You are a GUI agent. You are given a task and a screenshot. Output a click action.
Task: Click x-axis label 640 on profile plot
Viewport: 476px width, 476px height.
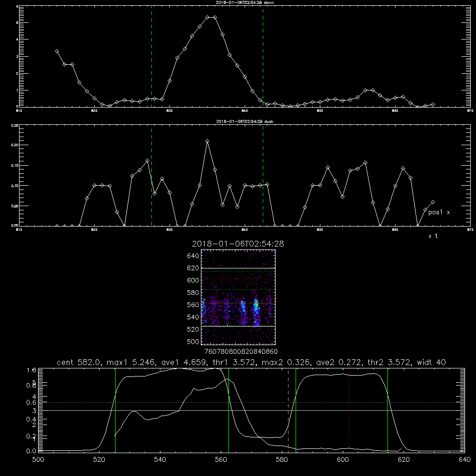465,459
